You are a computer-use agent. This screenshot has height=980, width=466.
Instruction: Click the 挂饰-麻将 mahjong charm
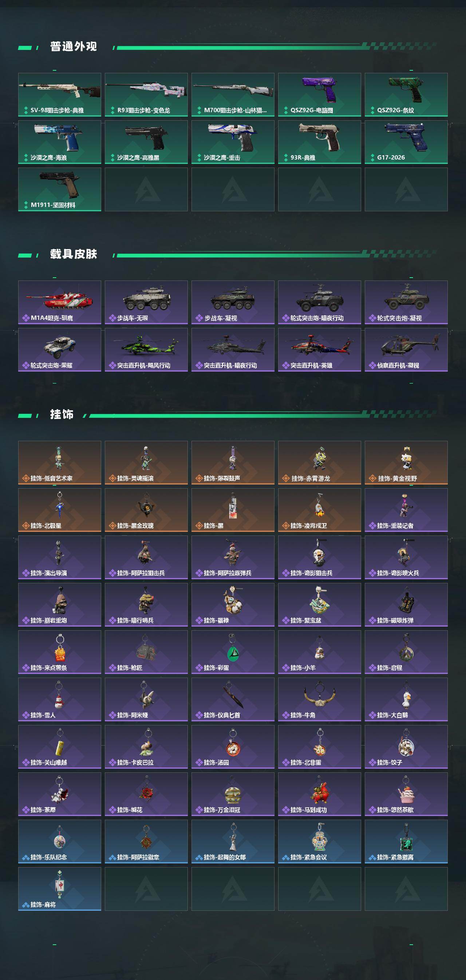60,889
